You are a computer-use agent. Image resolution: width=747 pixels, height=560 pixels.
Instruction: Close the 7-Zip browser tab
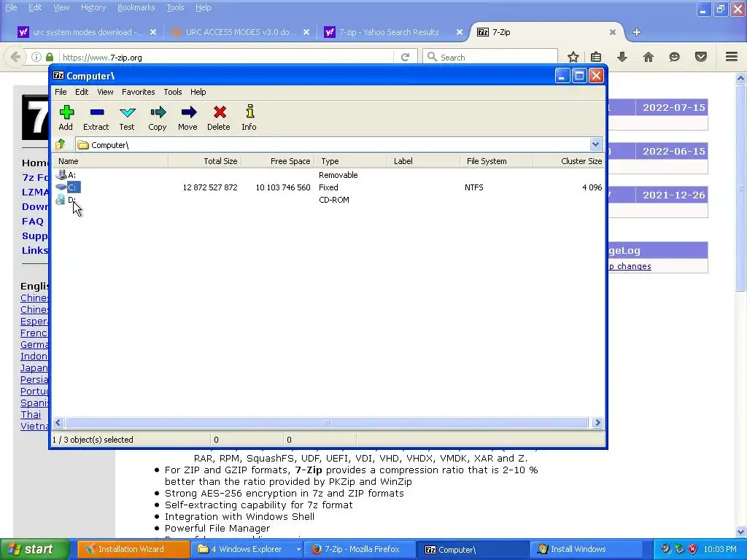613,32
